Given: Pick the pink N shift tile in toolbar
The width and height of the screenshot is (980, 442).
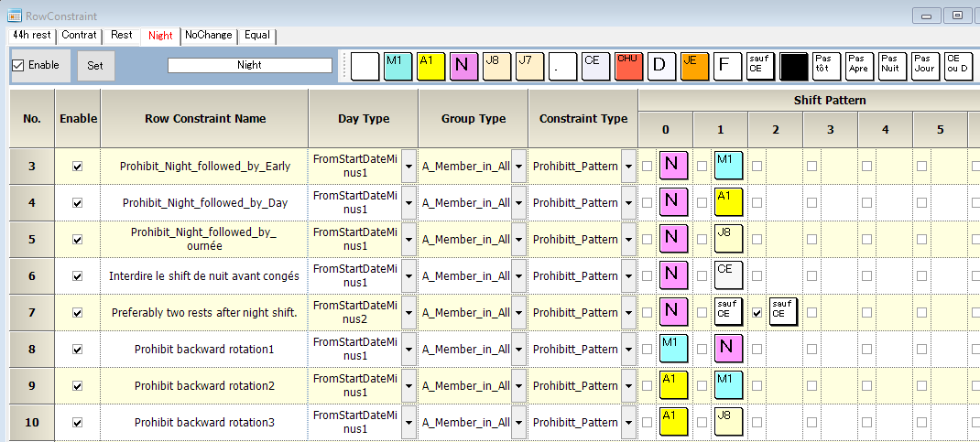Looking at the screenshot, I should pyautogui.click(x=463, y=66).
